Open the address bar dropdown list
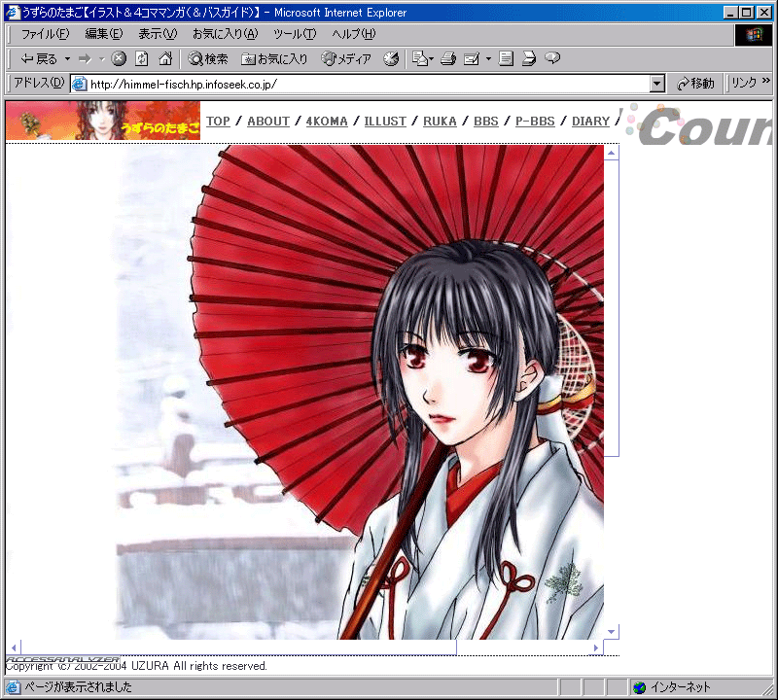The image size is (778, 700). click(657, 84)
